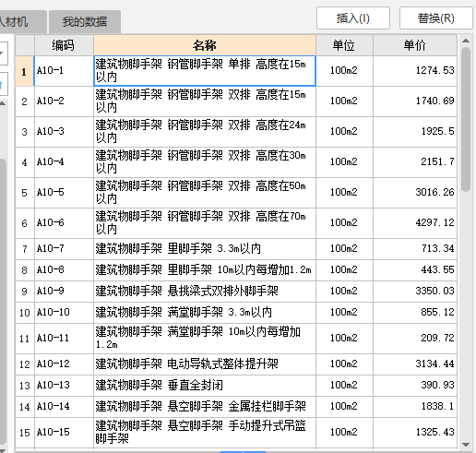This screenshot has height=453, width=476.
Task: Click price cell 1740.69
Action: click(415, 101)
